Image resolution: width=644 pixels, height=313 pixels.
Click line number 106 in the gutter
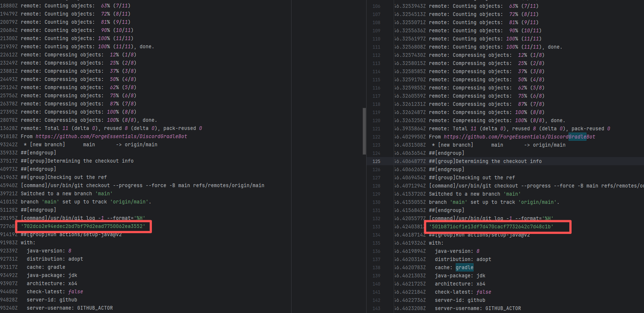pos(376,6)
